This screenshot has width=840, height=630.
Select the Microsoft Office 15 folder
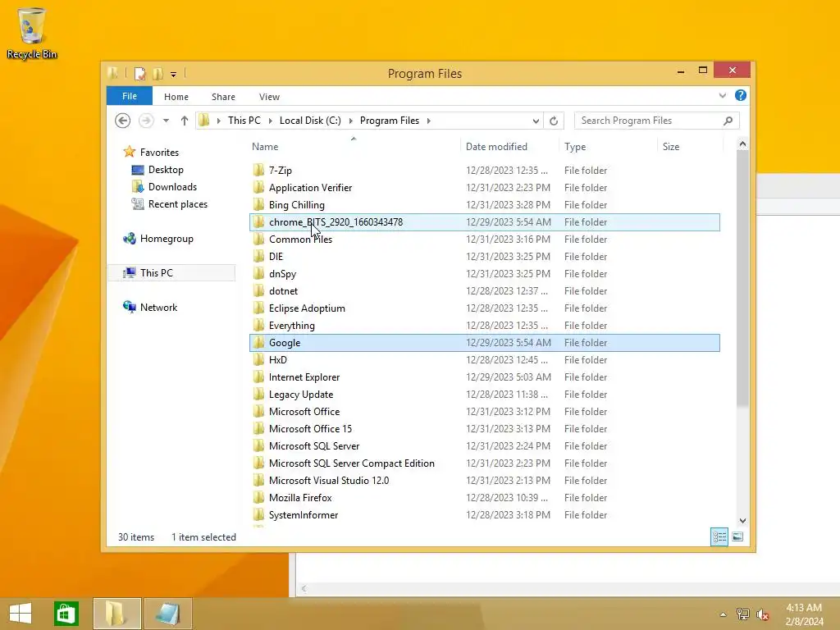click(x=485, y=428)
